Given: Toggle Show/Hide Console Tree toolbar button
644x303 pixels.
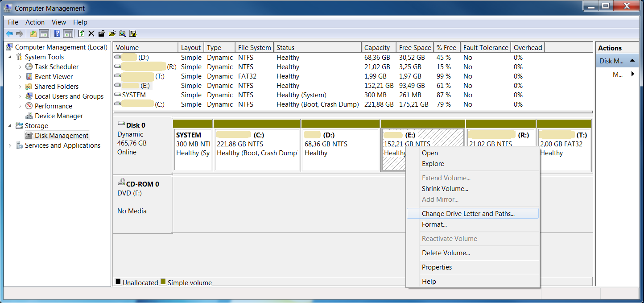Looking at the screenshot, I should [44, 33].
